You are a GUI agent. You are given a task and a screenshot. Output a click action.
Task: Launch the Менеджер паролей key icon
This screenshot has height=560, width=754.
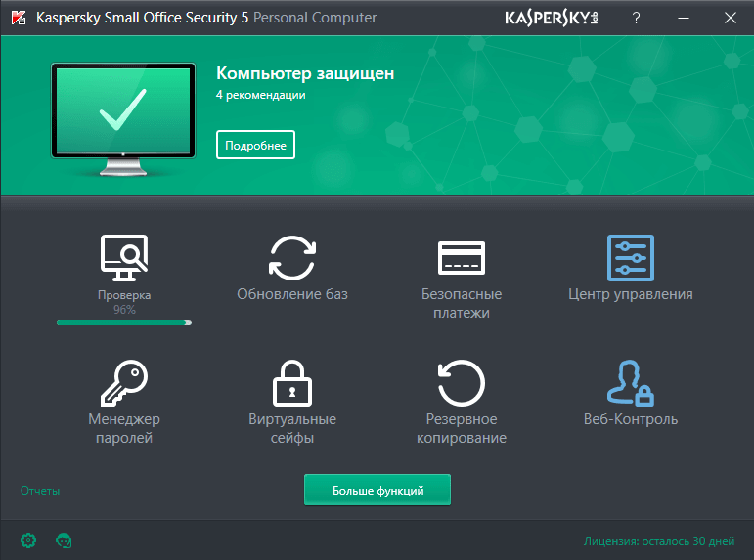[x=124, y=382]
